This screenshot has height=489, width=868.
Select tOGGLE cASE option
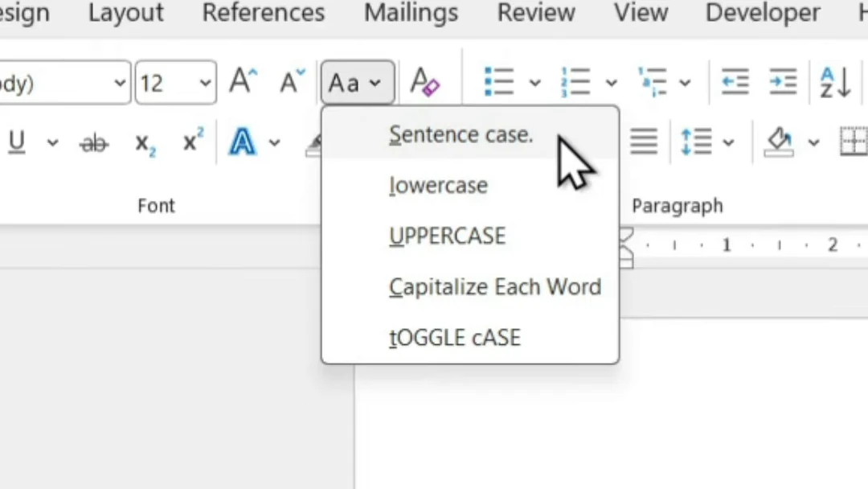[470, 338]
